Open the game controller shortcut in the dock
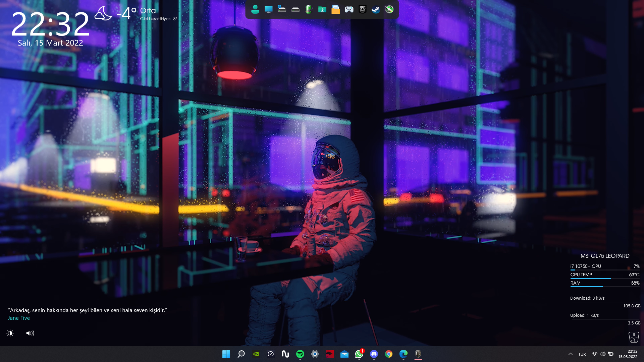The width and height of the screenshot is (644, 362). pos(349,9)
